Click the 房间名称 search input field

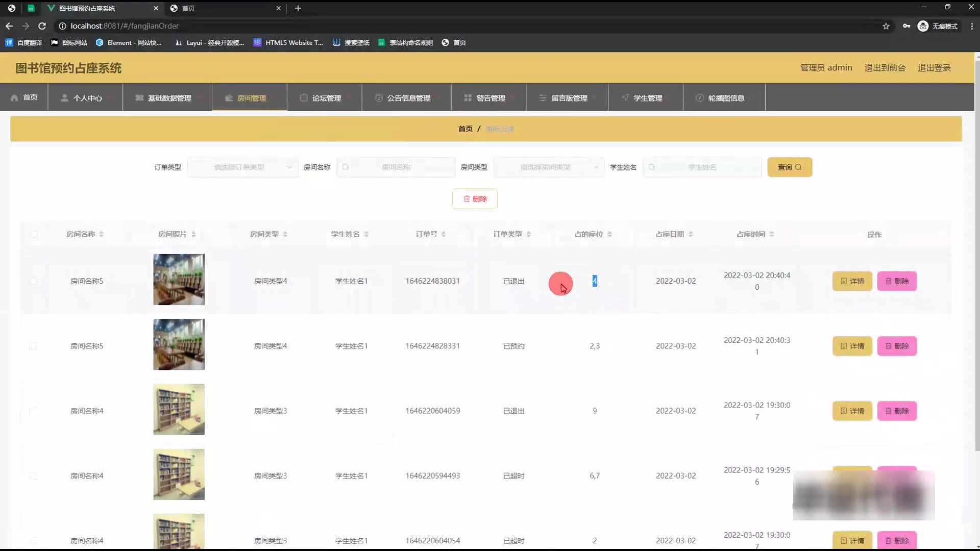(396, 167)
